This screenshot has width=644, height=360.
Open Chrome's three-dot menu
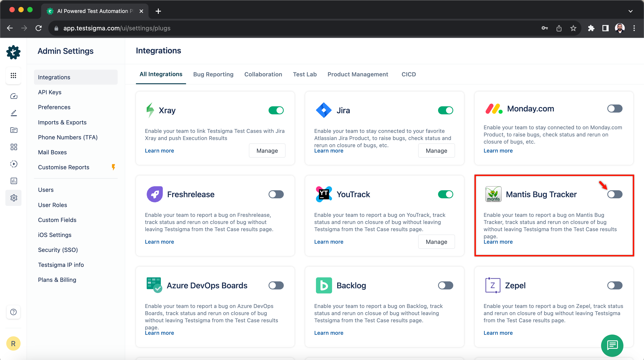click(x=634, y=28)
